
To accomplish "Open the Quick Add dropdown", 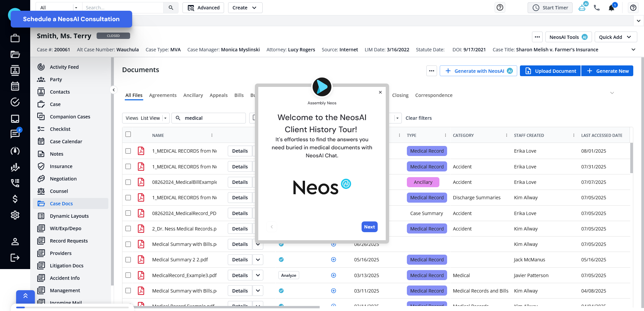I will pyautogui.click(x=616, y=37).
